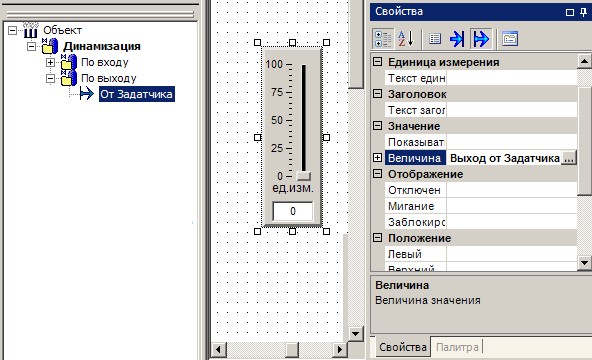Screen dimensions: 592x360
Task: Click canvas horizontal scroll right arrow
Action: (340, 349)
